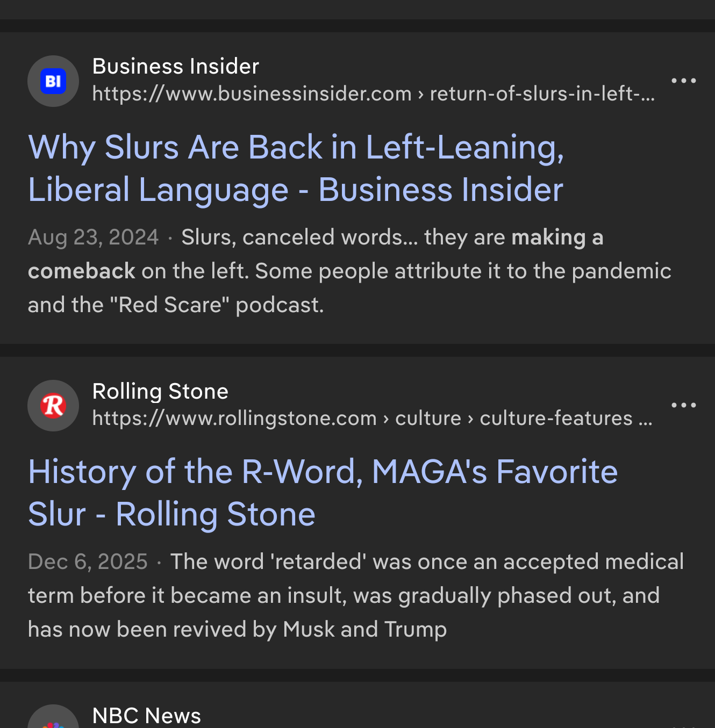This screenshot has height=728, width=715.
Task: Click the "Liberal Language - Business Insider" title line
Action: pos(296,190)
